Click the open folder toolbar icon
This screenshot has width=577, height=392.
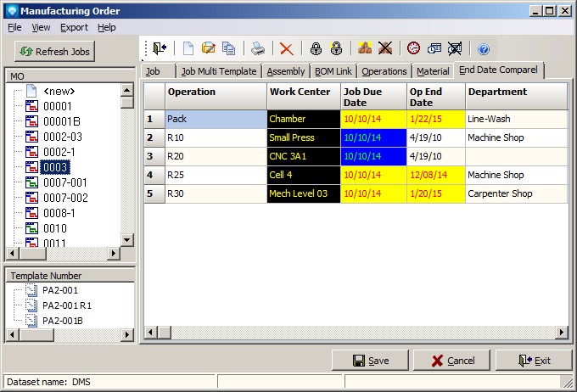(209, 49)
